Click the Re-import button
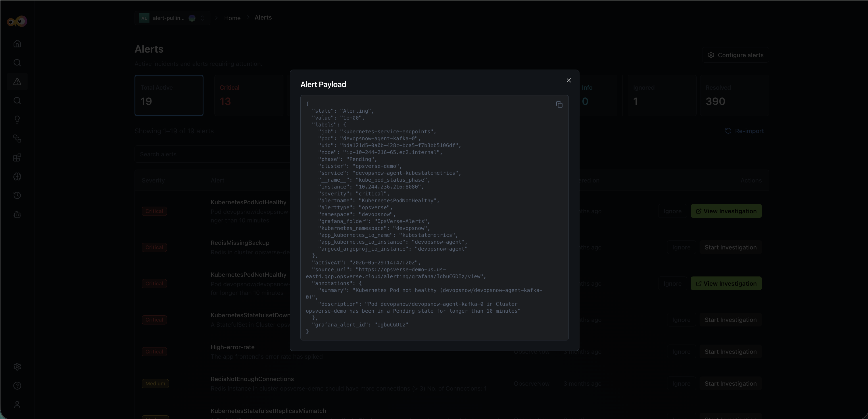This screenshot has width=868, height=419. pos(744,131)
